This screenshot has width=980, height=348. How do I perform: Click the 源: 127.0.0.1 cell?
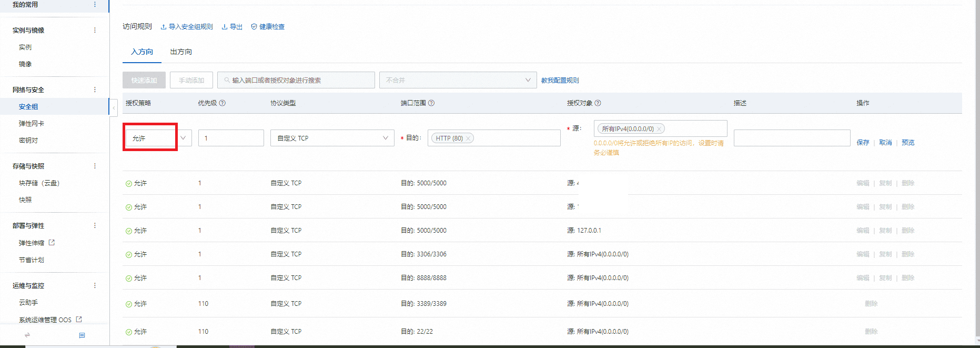(x=584, y=231)
